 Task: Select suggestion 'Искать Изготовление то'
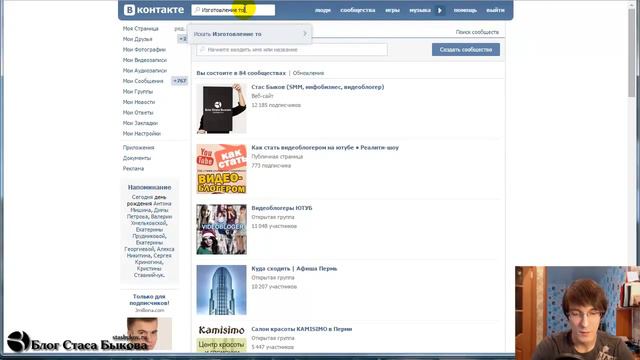[x=249, y=34]
